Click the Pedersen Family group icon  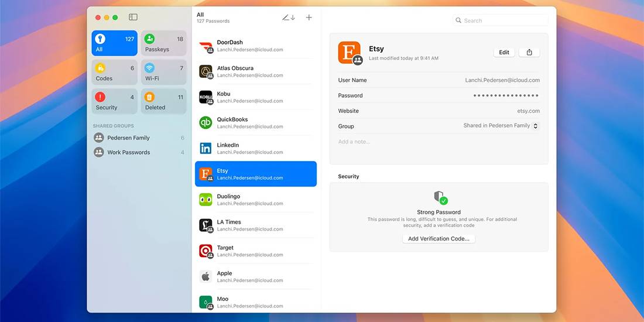coord(98,138)
